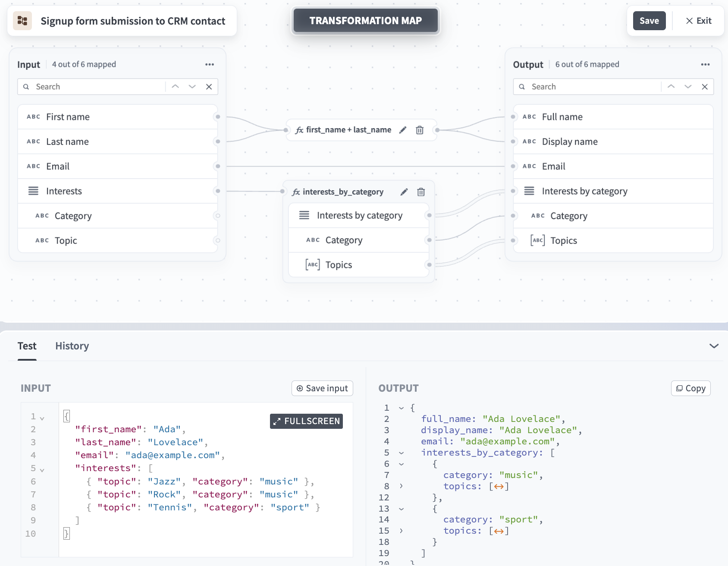Switch to the History tab
The height and width of the screenshot is (566, 728).
click(x=72, y=346)
